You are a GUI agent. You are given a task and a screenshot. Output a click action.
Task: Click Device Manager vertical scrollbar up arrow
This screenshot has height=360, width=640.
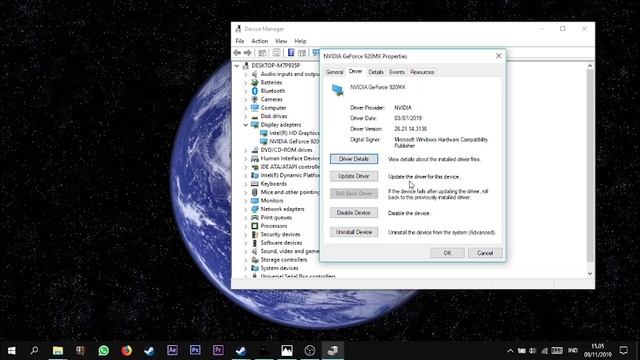tap(590, 65)
